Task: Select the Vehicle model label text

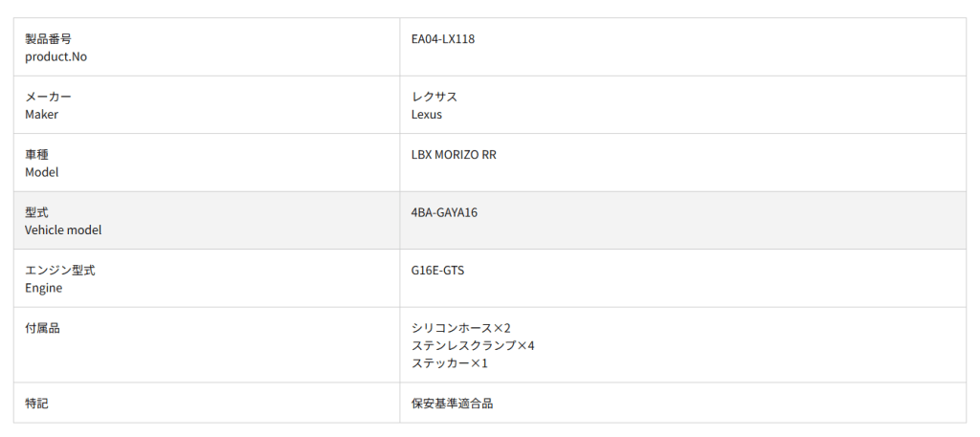Action: click(63, 229)
